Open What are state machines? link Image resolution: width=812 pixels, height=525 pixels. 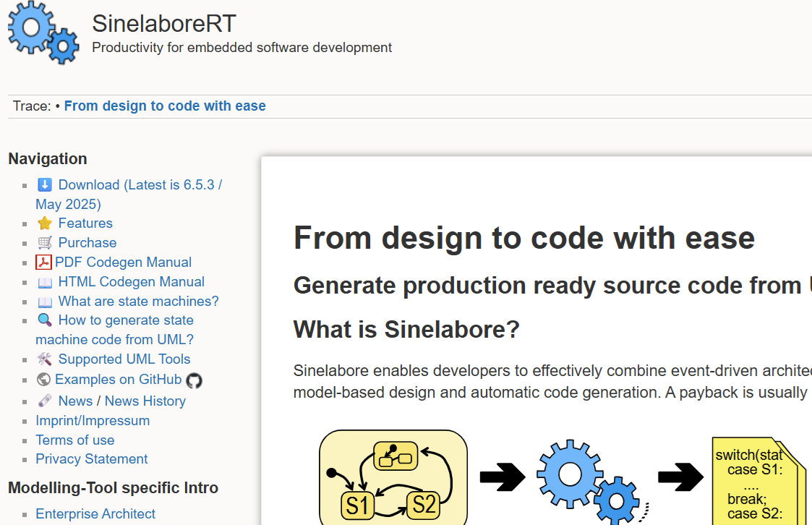[x=138, y=301]
